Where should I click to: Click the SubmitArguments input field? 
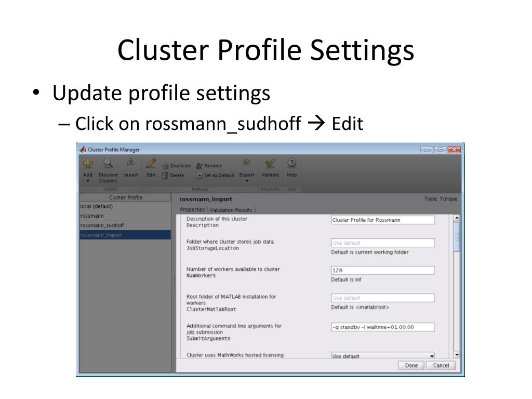point(383,327)
